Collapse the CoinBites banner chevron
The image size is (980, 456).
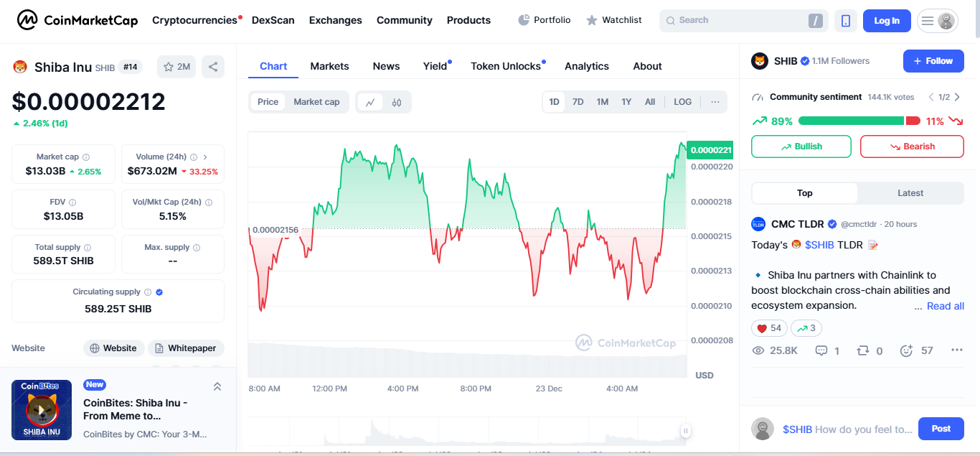pyautogui.click(x=217, y=386)
